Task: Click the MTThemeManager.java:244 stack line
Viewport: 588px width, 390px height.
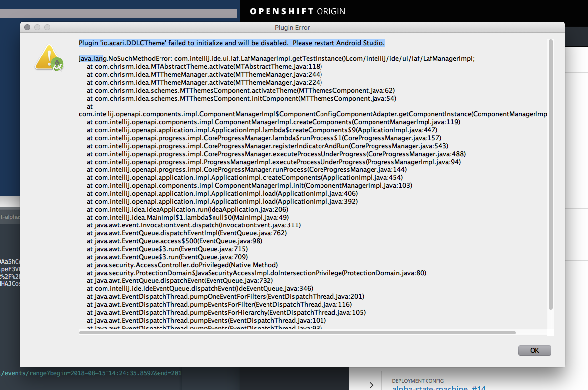Action: pyautogui.click(x=205, y=74)
